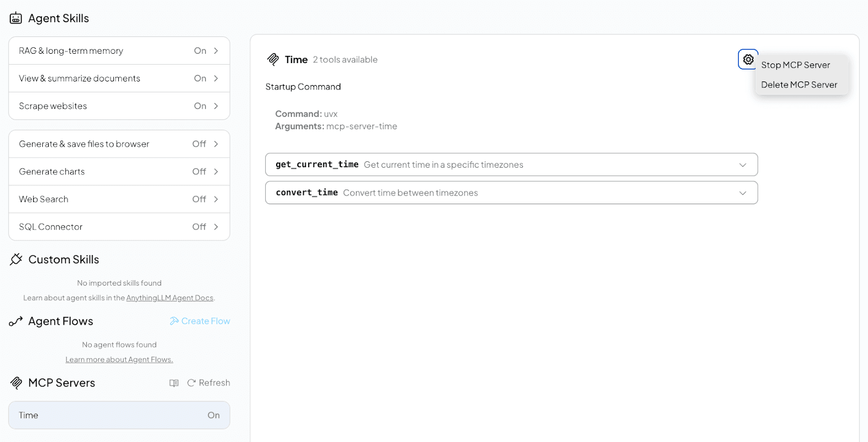Click the Create Flow link

200,321
